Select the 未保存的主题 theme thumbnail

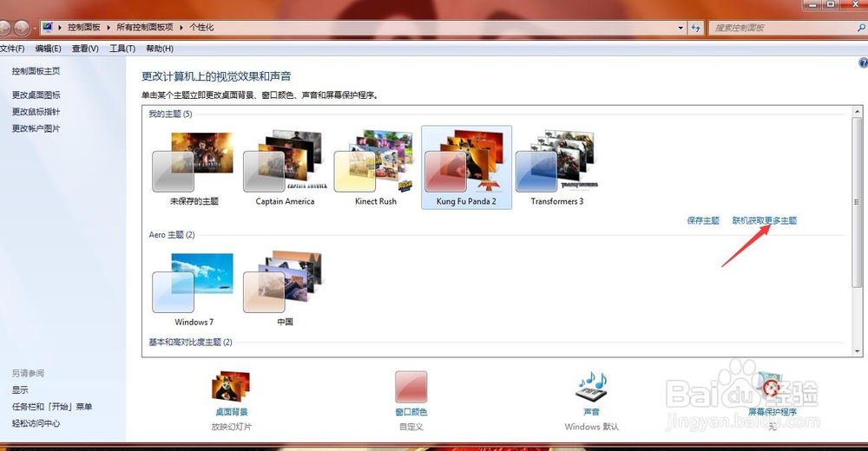pos(194,168)
